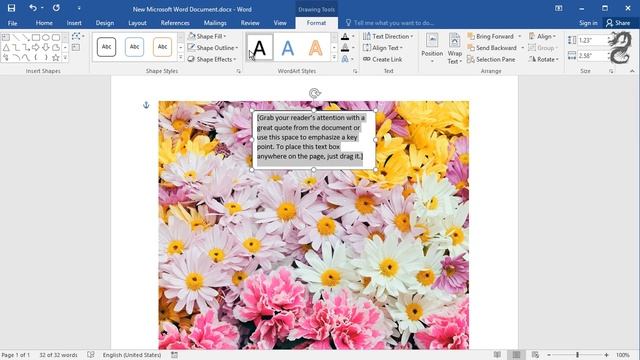640x360 pixels.
Task: Click the shape width field 2.58"
Action: click(x=593, y=56)
